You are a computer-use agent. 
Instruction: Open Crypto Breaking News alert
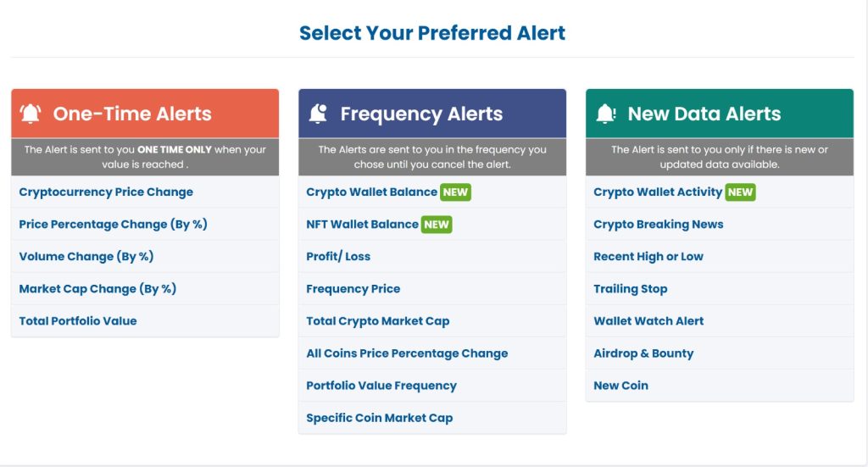pyautogui.click(x=658, y=224)
